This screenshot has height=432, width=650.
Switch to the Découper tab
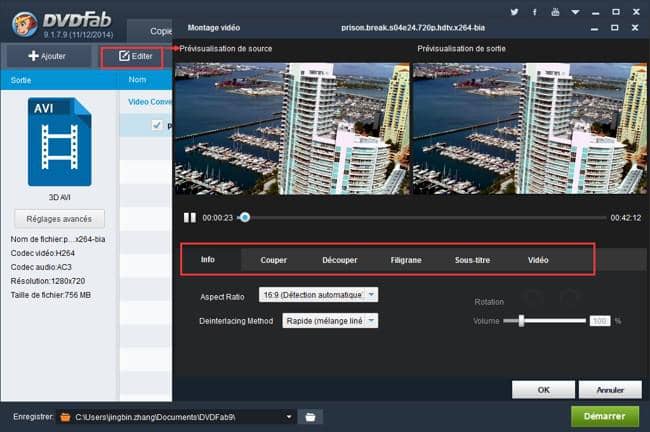point(340,260)
